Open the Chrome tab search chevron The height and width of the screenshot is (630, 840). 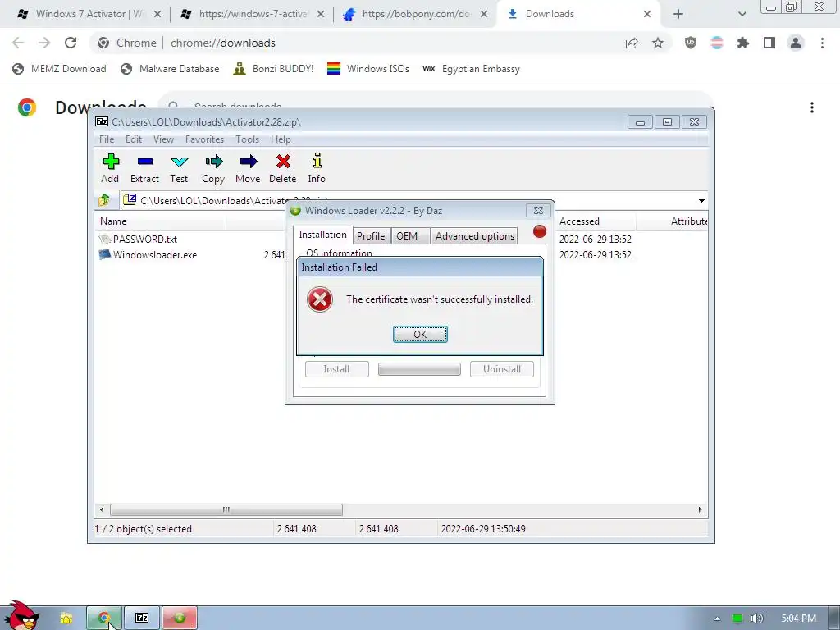pyautogui.click(x=742, y=14)
